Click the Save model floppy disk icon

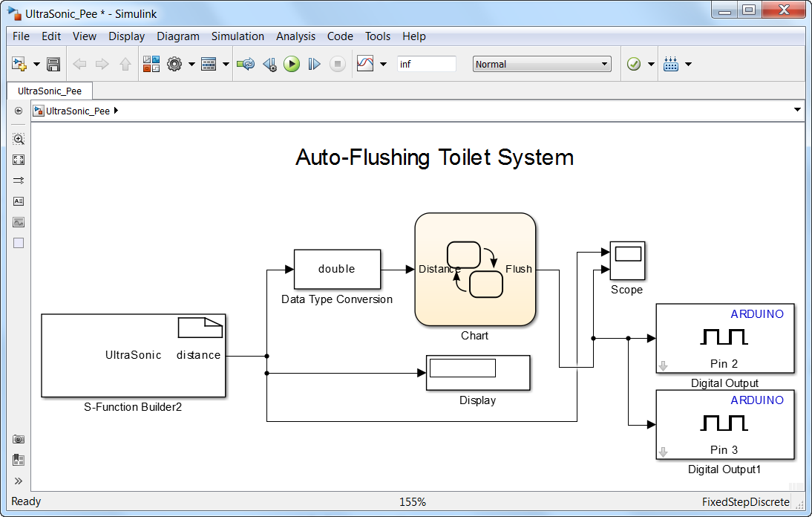(x=53, y=65)
